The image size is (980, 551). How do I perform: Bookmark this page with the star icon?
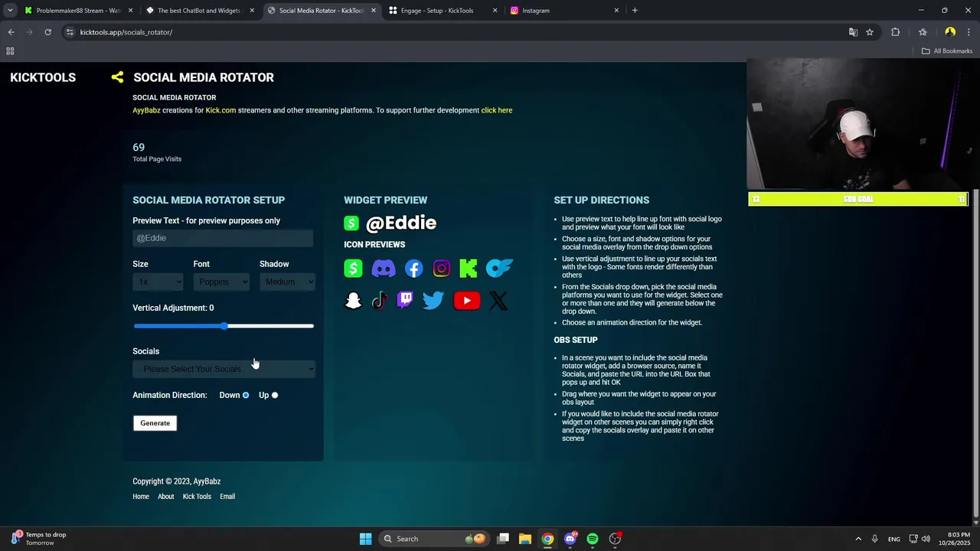pos(870,32)
